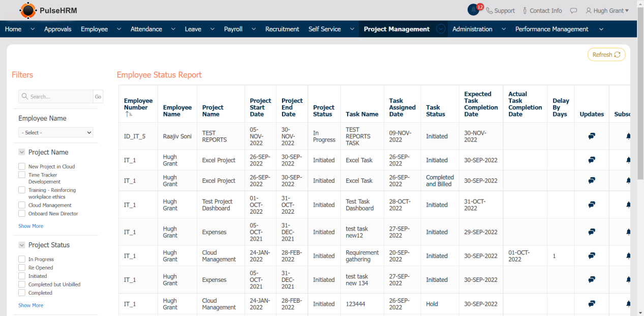Click Show More under Project Status
644x316 pixels.
(x=30, y=305)
